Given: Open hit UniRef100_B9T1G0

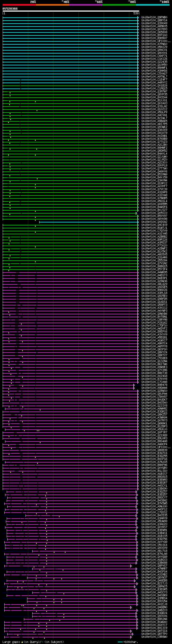Looking at the screenshot, I should click(154, 35).
